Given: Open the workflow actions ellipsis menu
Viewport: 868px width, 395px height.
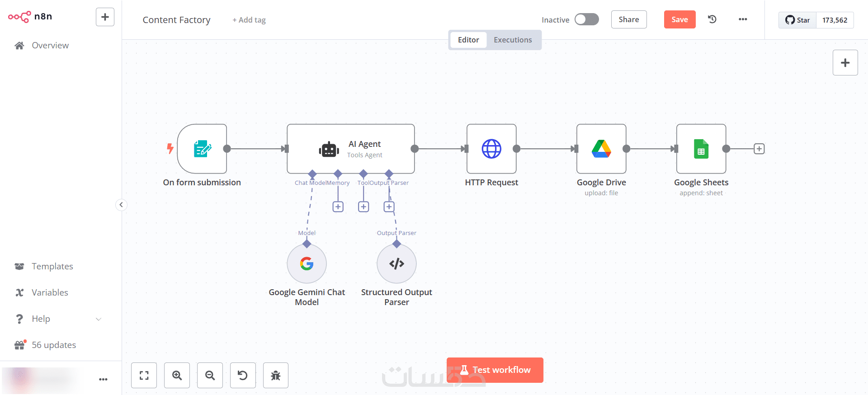Looking at the screenshot, I should (743, 19).
